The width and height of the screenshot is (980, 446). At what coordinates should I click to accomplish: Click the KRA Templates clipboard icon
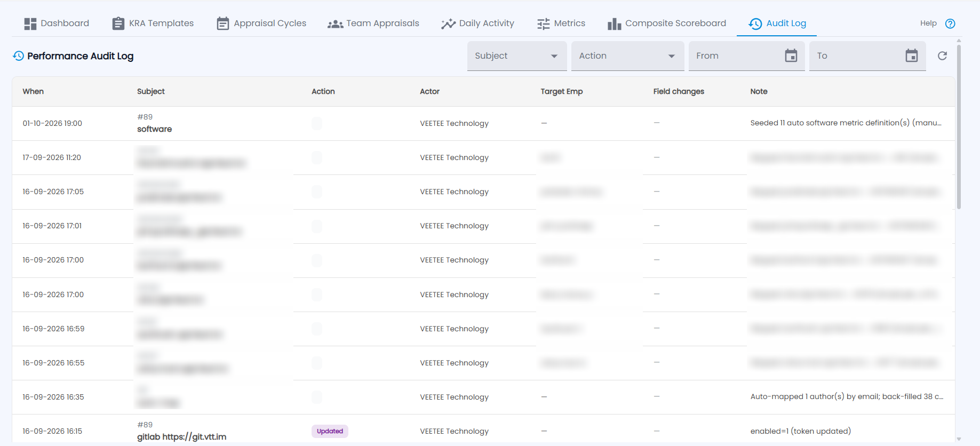point(118,23)
